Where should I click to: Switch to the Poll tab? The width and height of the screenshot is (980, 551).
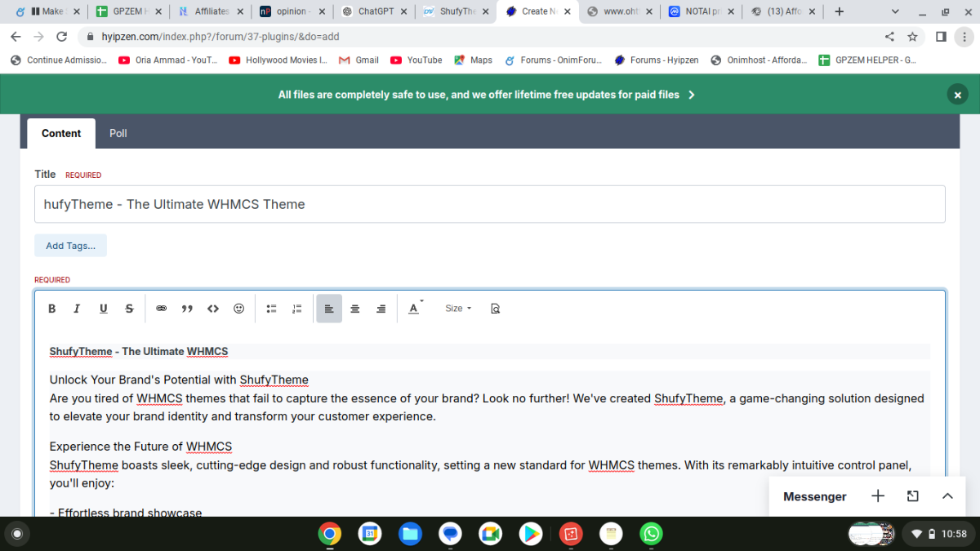[x=118, y=133]
